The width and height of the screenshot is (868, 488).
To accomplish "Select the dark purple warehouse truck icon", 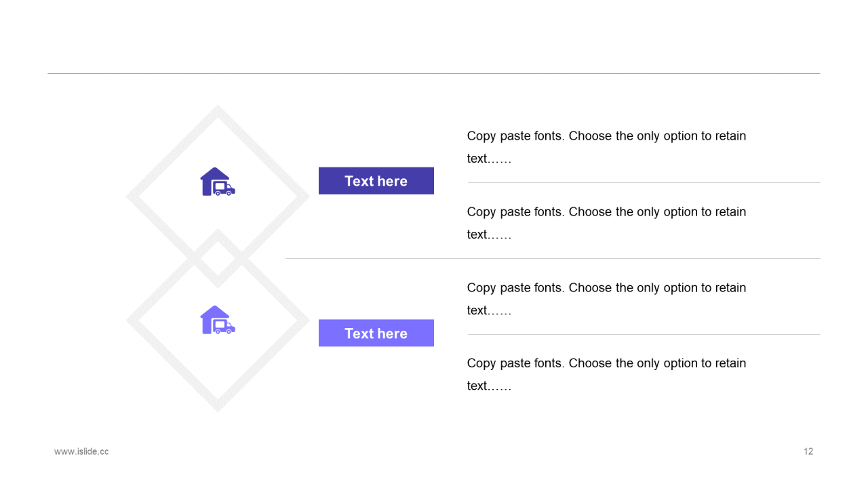I will (218, 182).
